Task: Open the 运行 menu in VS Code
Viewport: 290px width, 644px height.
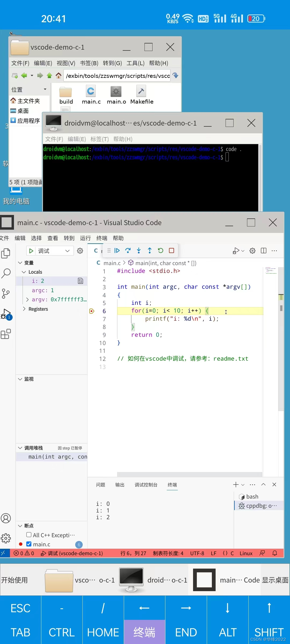Action: [85, 238]
